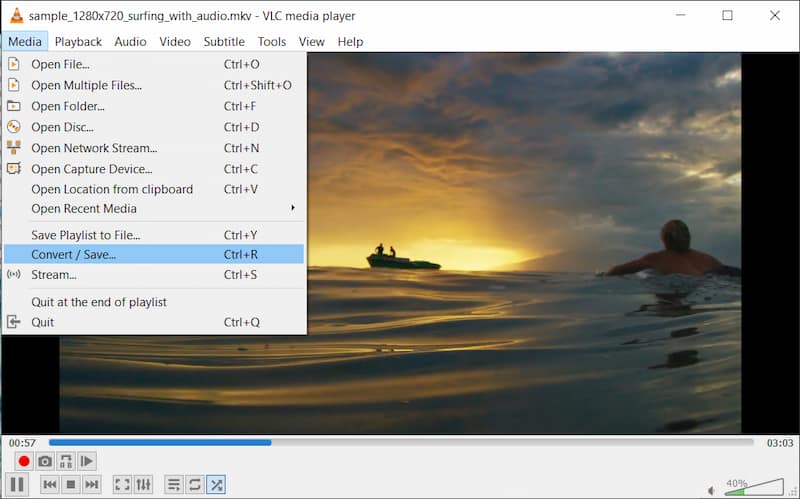Select the Quit menu entry
This screenshot has height=499, width=800.
tap(154, 322)
